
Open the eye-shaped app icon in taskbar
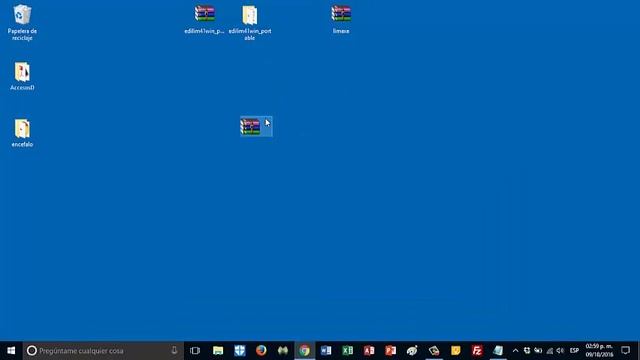pyautogui.click(x=412, y=351)
